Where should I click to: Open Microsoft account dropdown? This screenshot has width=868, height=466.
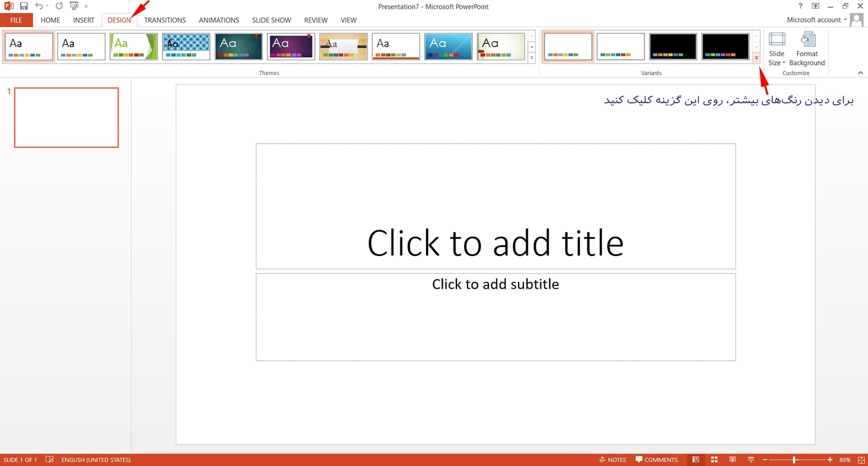point(817,20)
